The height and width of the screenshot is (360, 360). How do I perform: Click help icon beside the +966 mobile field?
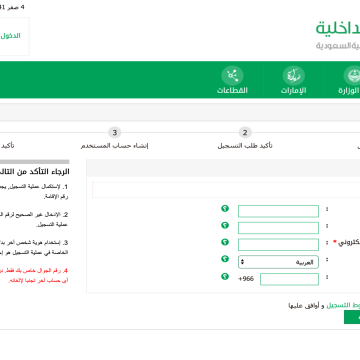tap(225, 276)
